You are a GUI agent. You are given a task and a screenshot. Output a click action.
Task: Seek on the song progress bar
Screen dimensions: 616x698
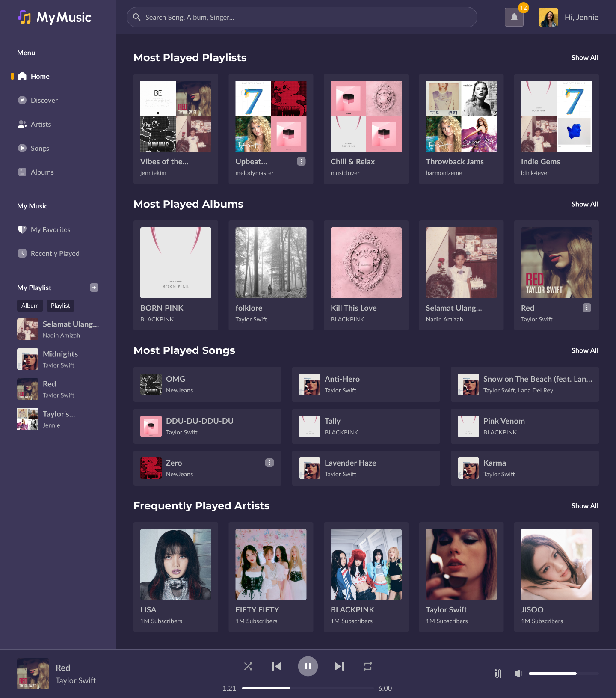308,688
